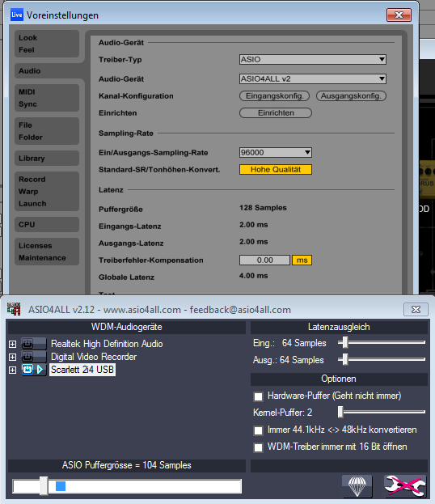The height and width of the screenshot is (504, 435).
Task: Open the Treiber-Typ ASIO dropdown
Action: click(313, 59)
